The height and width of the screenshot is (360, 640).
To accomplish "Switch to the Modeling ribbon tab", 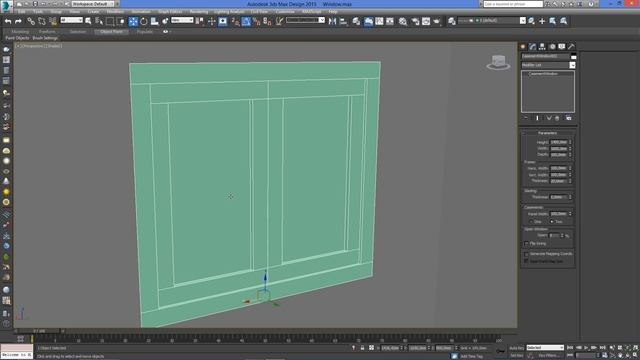I will click(x=20, y=31).
